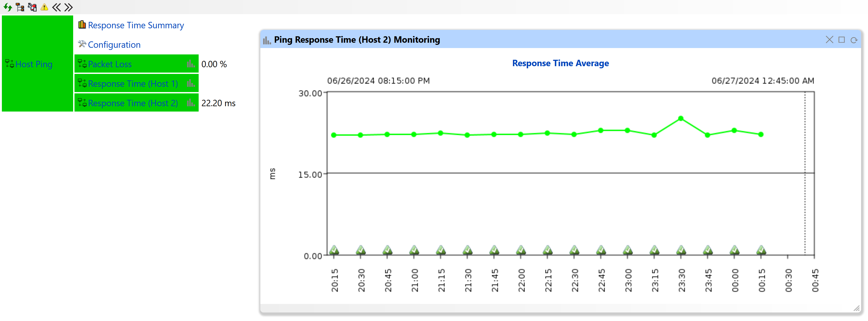This screenshot has width=868, height=321.
Task: Expand using the double right chevron
Action: pos(68,7)
